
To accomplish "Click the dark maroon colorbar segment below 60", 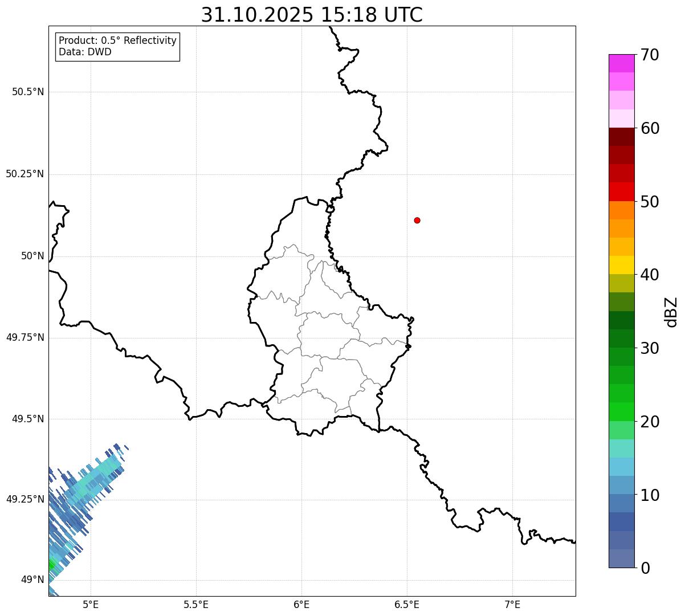I will tap(621, 137).
